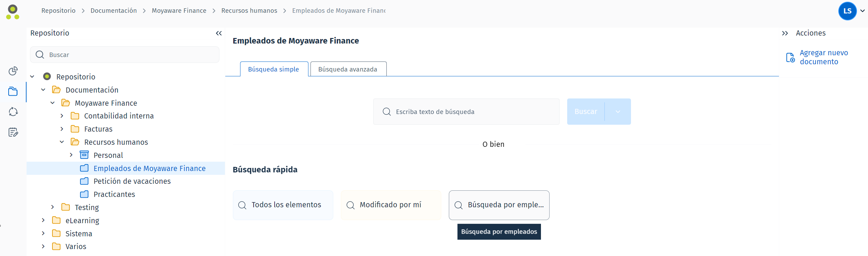Expand the Personal tree node
Screen dimensions: 868x256
pos(71,155)
